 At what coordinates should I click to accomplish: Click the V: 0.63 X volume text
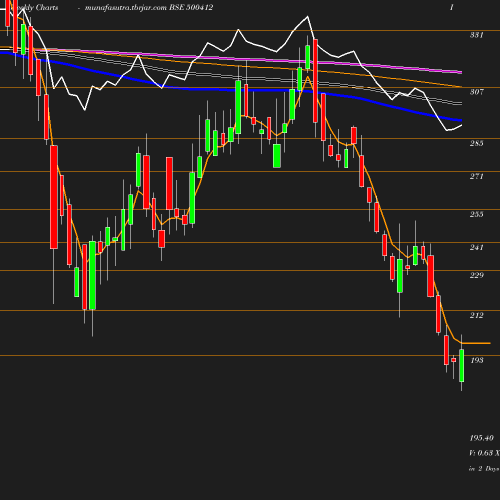pyautogui.click(x=484, y=453)
